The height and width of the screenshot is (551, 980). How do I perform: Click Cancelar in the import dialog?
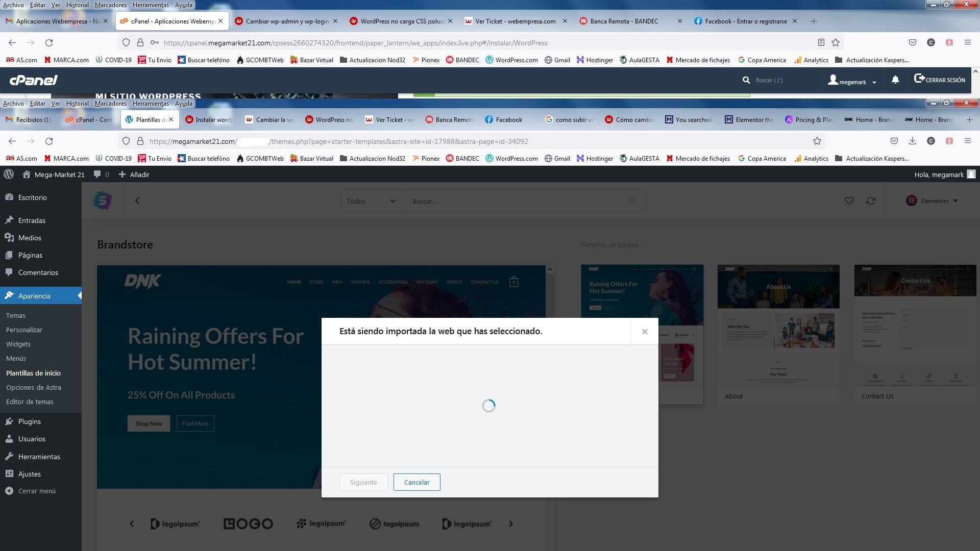pyautogui.click(x=416, y=482)
